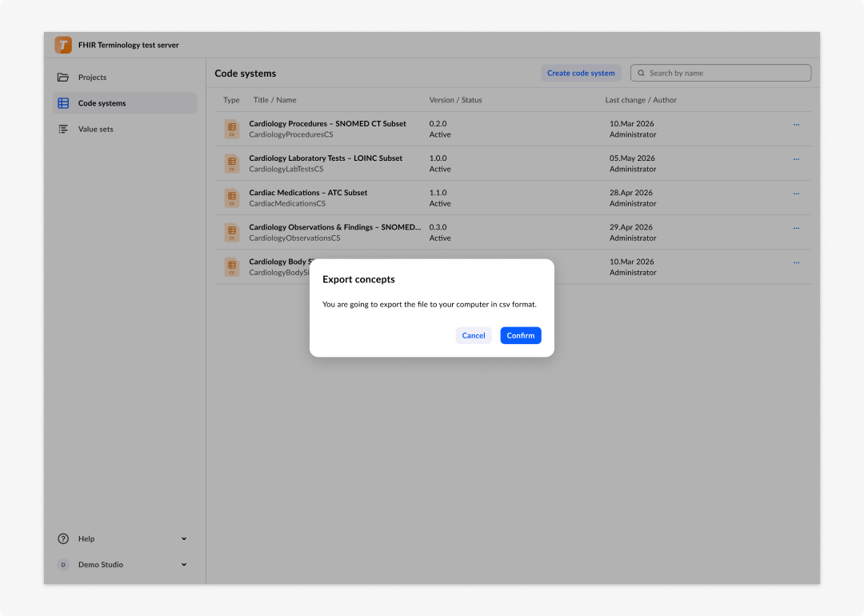Confirm the export concepts dialog
Screen dimensions: 864x616
click(520, 335)
